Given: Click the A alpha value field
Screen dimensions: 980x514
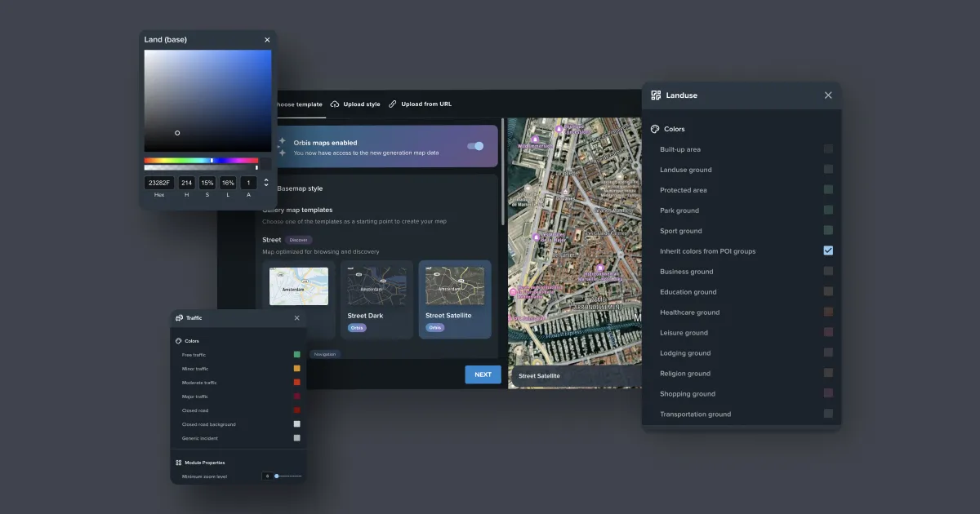Looking at the screenshot, I should 249,184.
